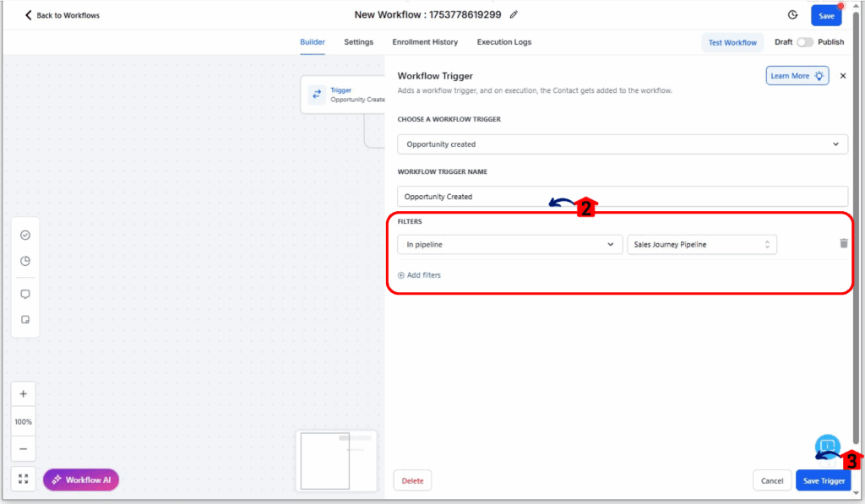Click the Save Trigger button

pyautogui.click(x=823, y=480)
